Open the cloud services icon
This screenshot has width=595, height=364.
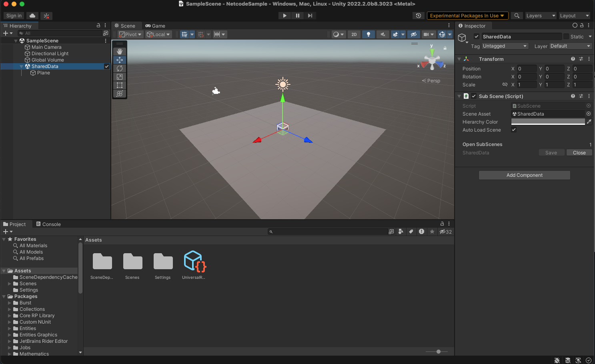coord(32,16)
